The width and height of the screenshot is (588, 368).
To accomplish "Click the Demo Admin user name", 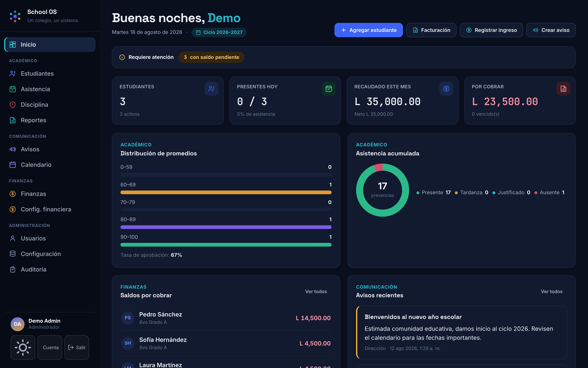I will tap(45, 321).
